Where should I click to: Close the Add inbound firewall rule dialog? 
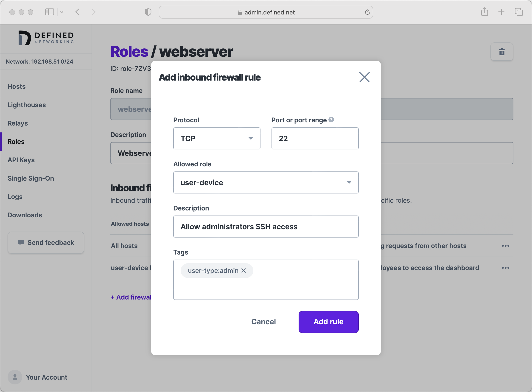pyautogui.click(x=364, y=77)
